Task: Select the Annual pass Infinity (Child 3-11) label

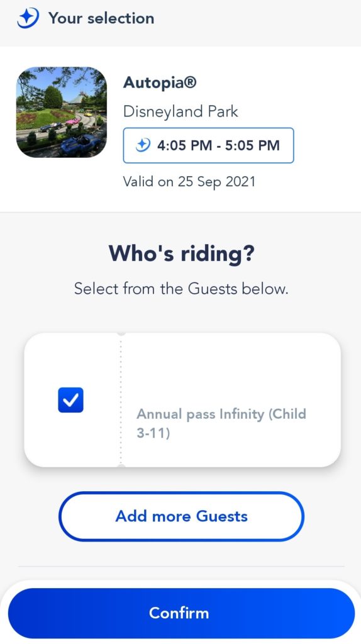Action: [x=221, y=423]
